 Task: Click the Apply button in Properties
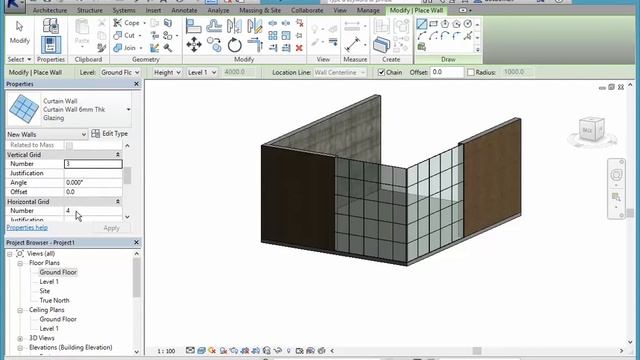point(111,228)
